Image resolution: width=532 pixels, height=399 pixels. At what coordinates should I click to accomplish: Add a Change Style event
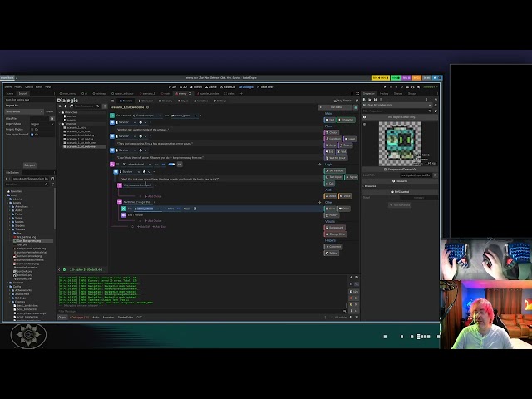[335, 234]
